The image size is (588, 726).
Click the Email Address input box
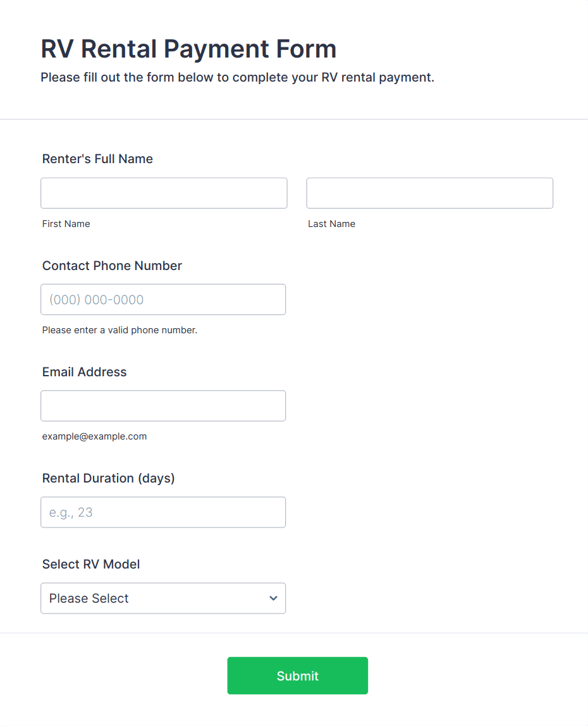(162, 405)
